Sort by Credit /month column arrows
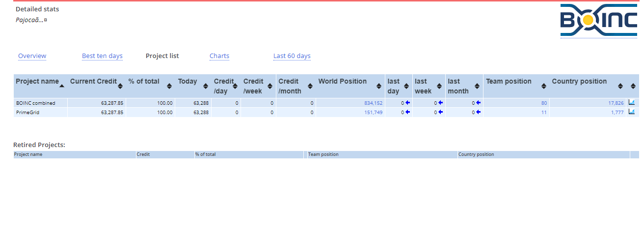644x240 pixels. (310, 86)
